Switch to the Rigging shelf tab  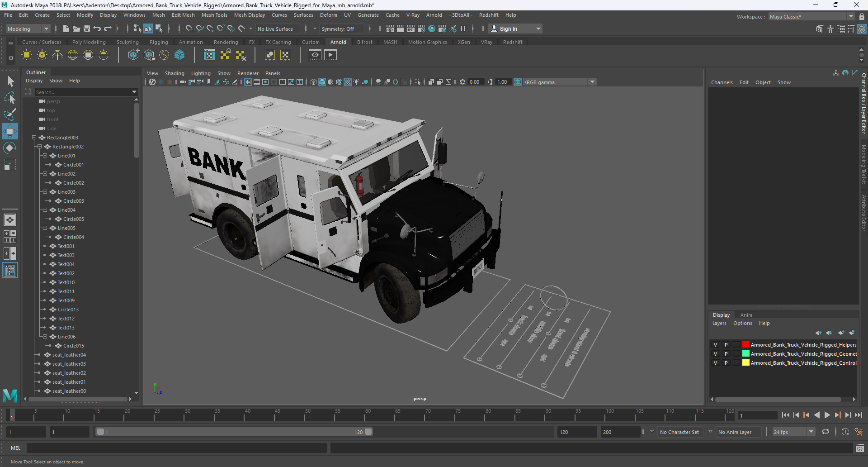159,42
